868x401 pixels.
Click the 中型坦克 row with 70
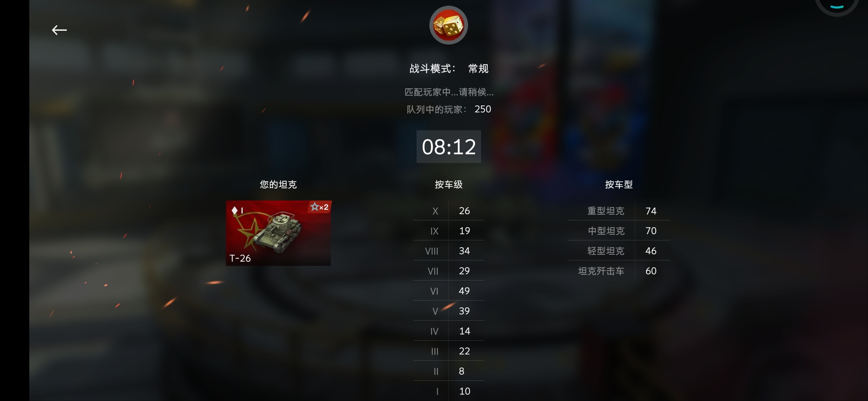click(619, 231)
